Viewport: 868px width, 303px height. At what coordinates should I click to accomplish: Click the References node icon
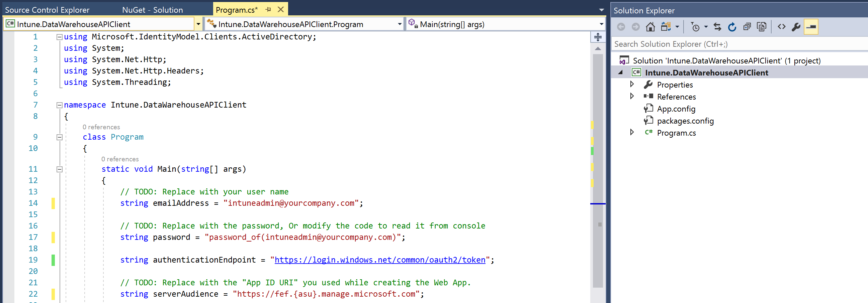[x=648, y=96]
